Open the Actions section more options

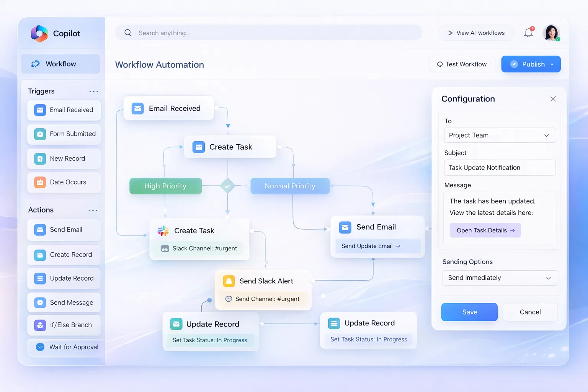[93, 211]
